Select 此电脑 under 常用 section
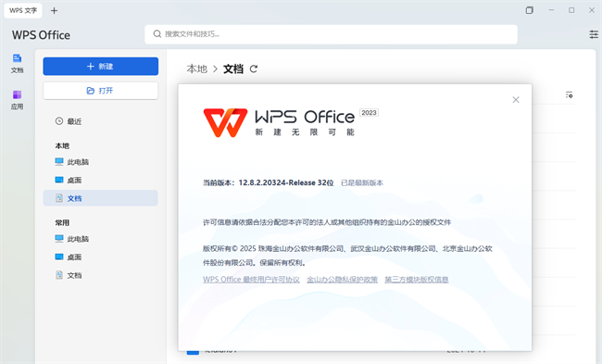Image resolution: width=602 pixels, height=364 pixels. (101, 238)
